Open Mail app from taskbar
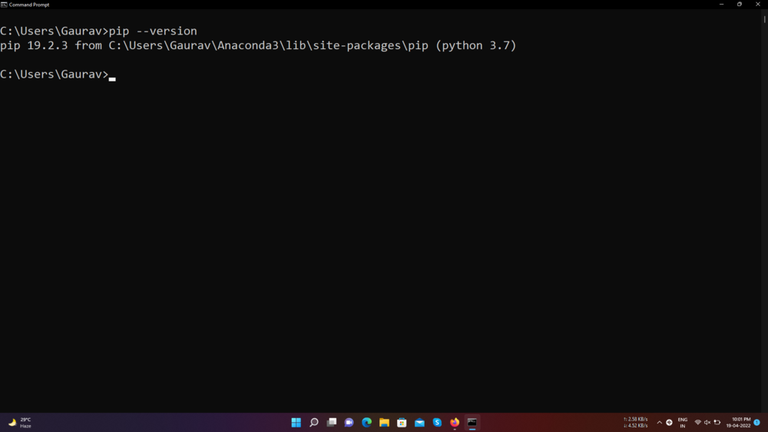This screenshot has width=768, height=432. (x=419, y=422)
